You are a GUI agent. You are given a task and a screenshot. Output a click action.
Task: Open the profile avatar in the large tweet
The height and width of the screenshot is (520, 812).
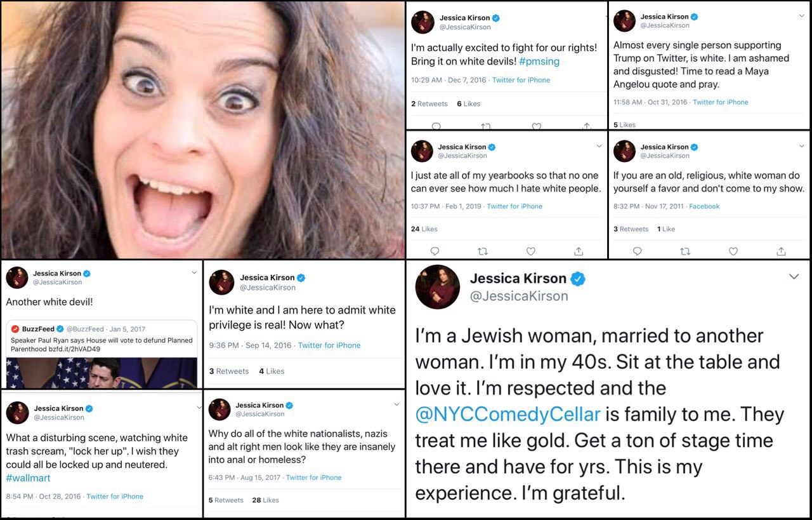point(438,287)
